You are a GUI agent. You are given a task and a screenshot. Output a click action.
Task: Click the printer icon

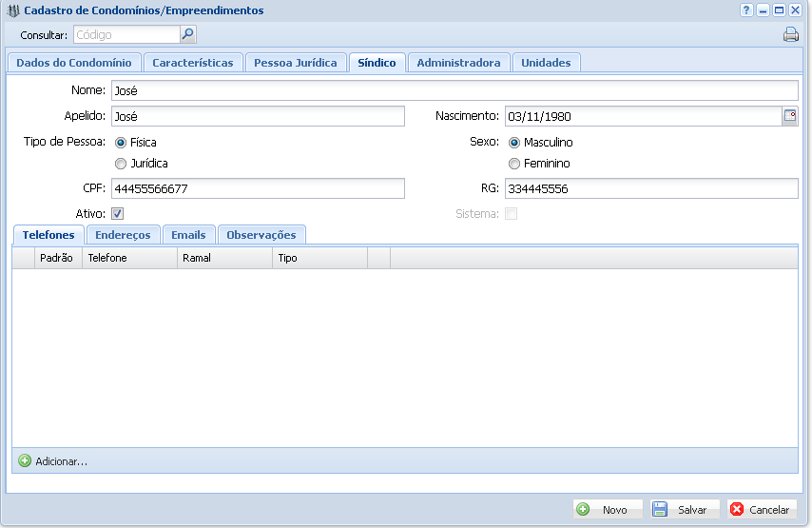790,35
